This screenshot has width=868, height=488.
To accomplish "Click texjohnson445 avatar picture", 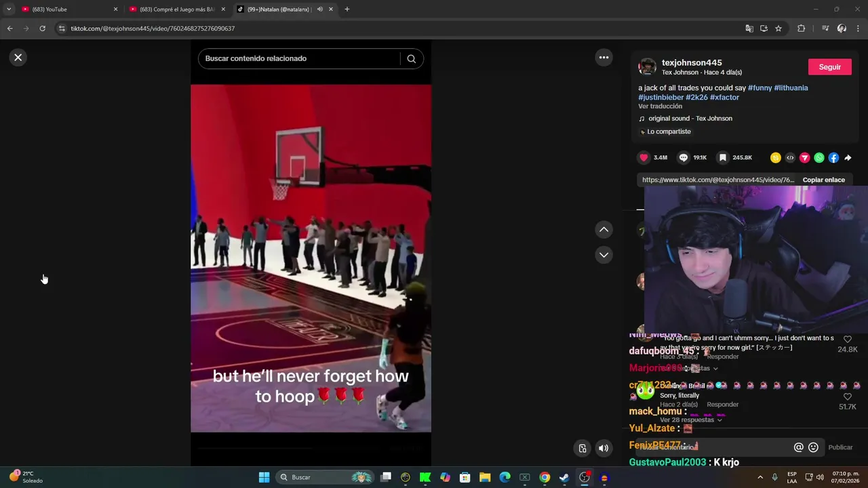I will [648, 66].
